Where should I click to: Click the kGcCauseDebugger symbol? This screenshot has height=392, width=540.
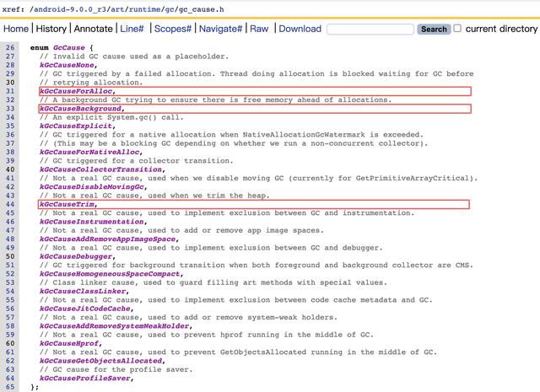pyautogui.click(x=76, y=256)
